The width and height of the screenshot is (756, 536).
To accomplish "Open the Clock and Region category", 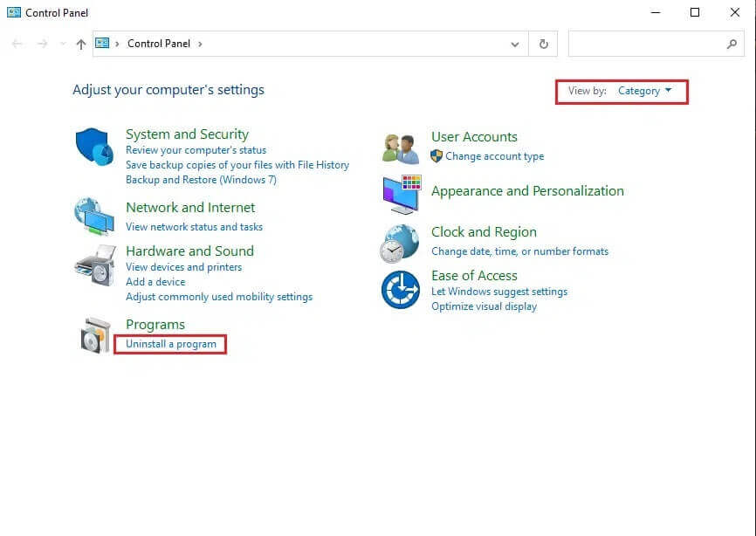I will click(484, 232).
